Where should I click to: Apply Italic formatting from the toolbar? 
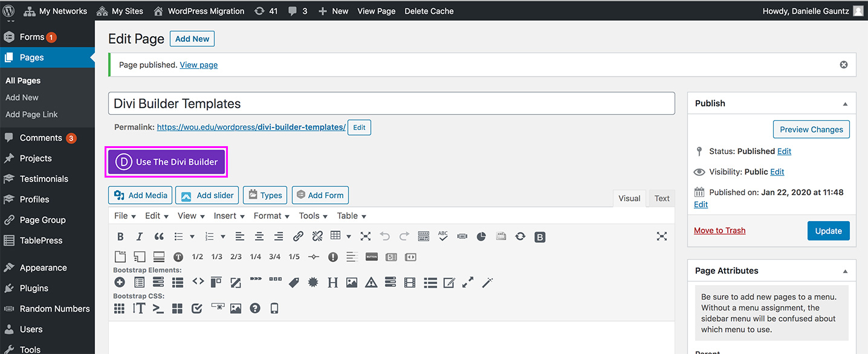(139, 236)
